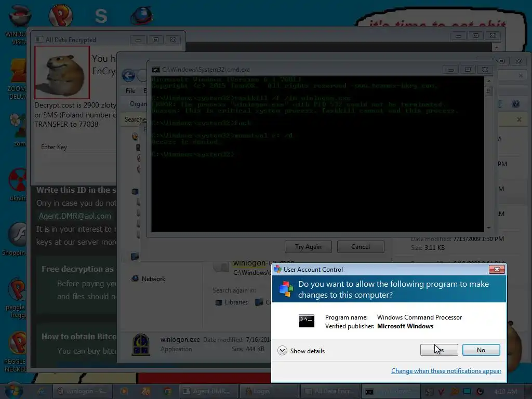Switch to All Data Encrypted taskbar button
The height and width of the screenshot is (399, 532).
coord(330,391)
